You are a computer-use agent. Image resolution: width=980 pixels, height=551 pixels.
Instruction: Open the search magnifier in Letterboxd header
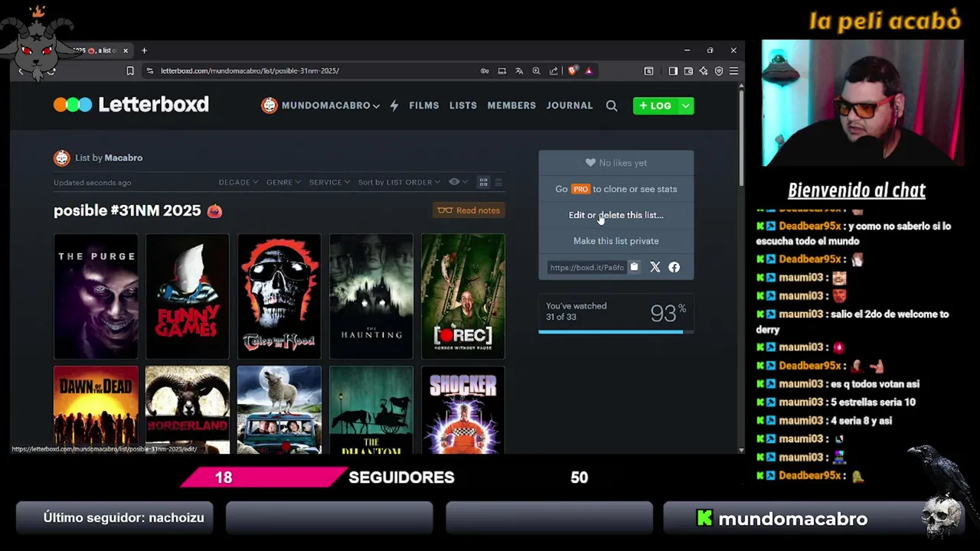(612, 106)
